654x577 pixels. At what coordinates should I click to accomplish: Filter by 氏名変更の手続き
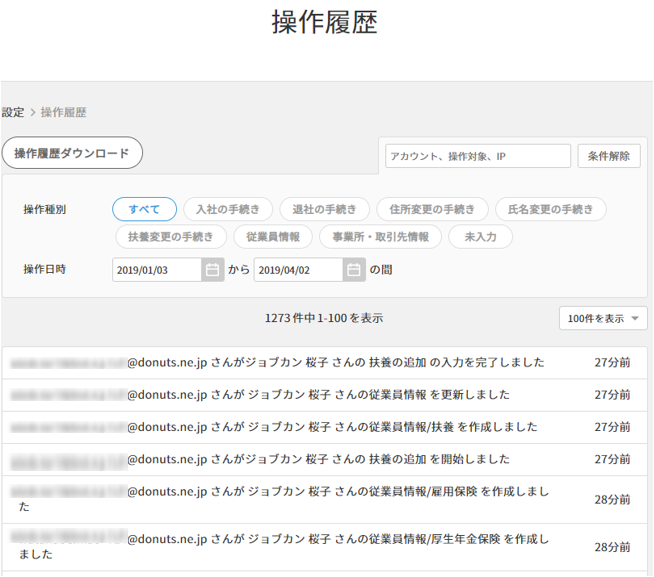click(x=550, y=209)
